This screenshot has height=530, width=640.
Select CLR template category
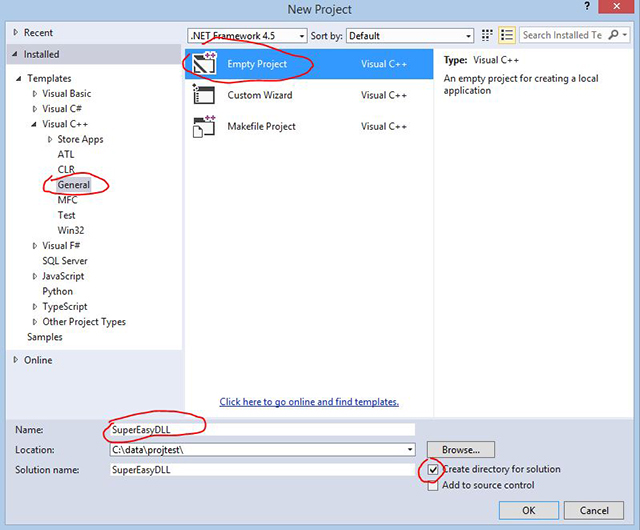66,169
